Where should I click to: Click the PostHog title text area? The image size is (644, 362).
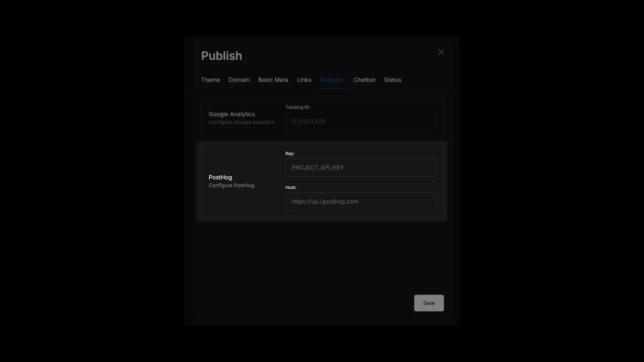[220, 177]
